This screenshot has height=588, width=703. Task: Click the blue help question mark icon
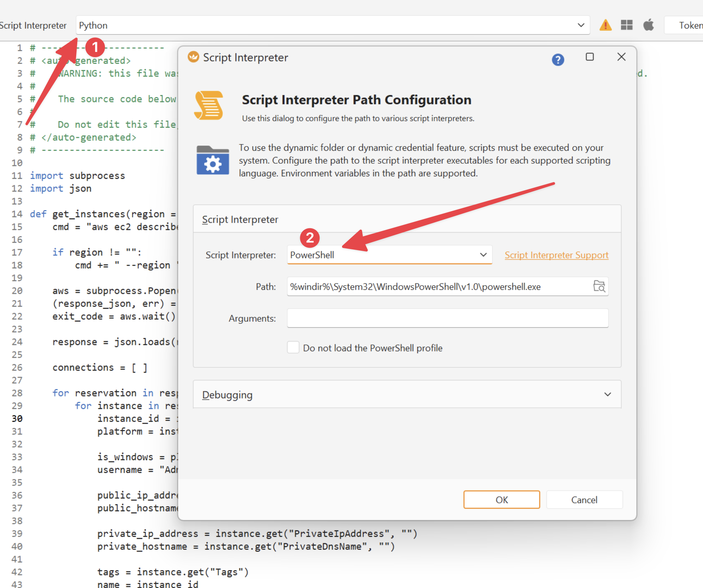[x=558, y=60]
